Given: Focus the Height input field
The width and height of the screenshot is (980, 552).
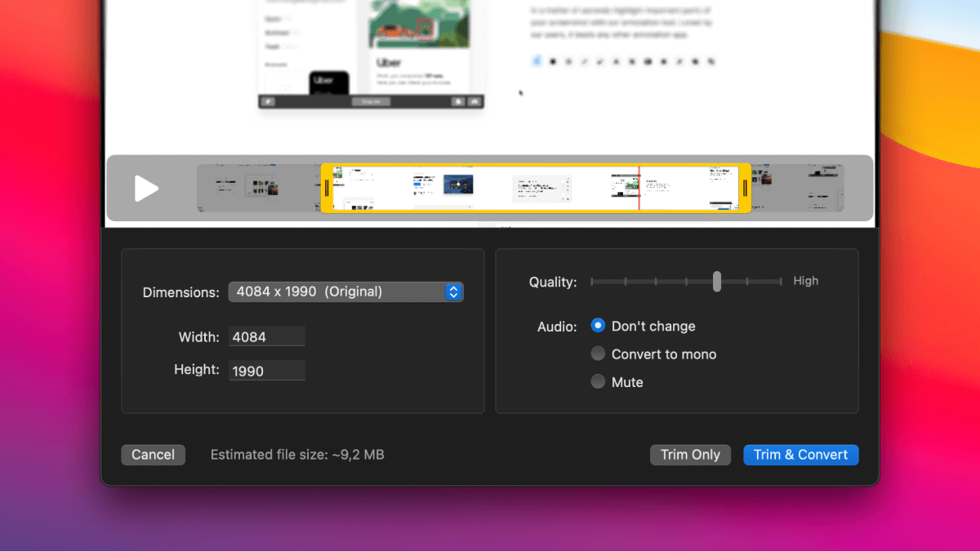Looking at the screenshot, I should (266, 371).
